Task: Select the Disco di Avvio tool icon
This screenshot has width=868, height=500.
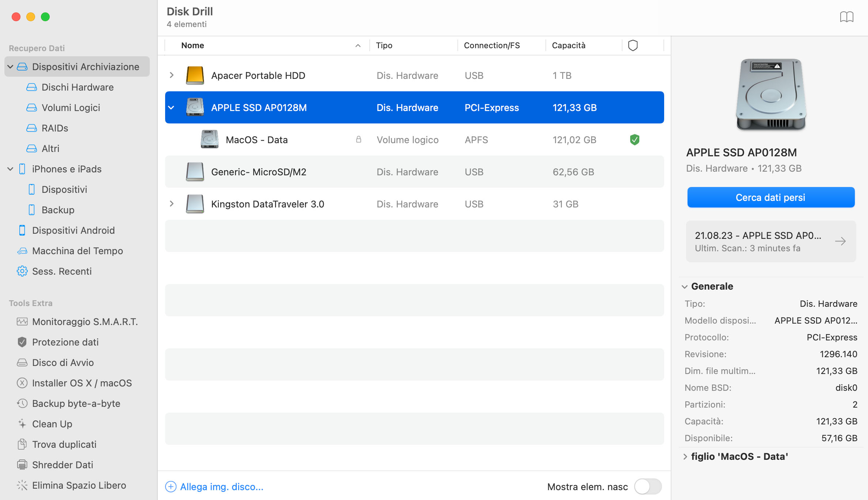Action: pyautogui.click(x=22, y=363)
